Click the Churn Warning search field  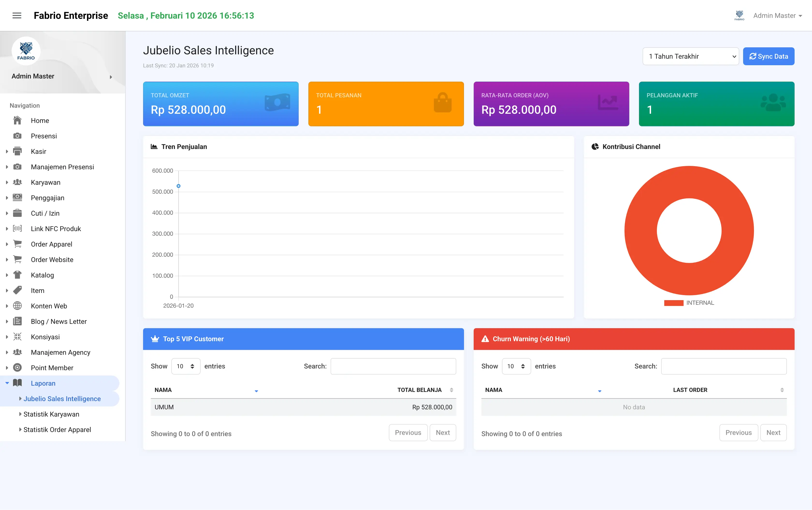(x=724, y=366)
